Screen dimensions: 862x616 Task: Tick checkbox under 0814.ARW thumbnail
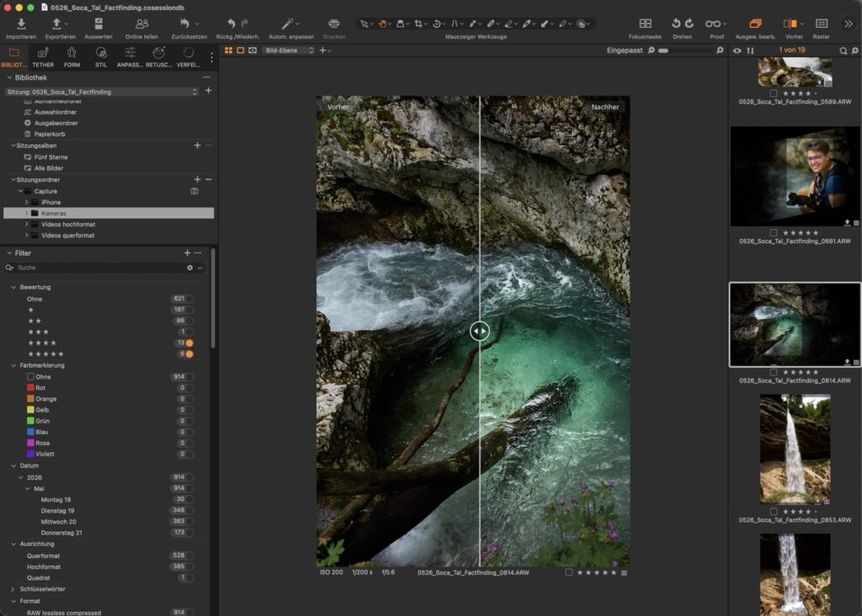click(774, 373)
